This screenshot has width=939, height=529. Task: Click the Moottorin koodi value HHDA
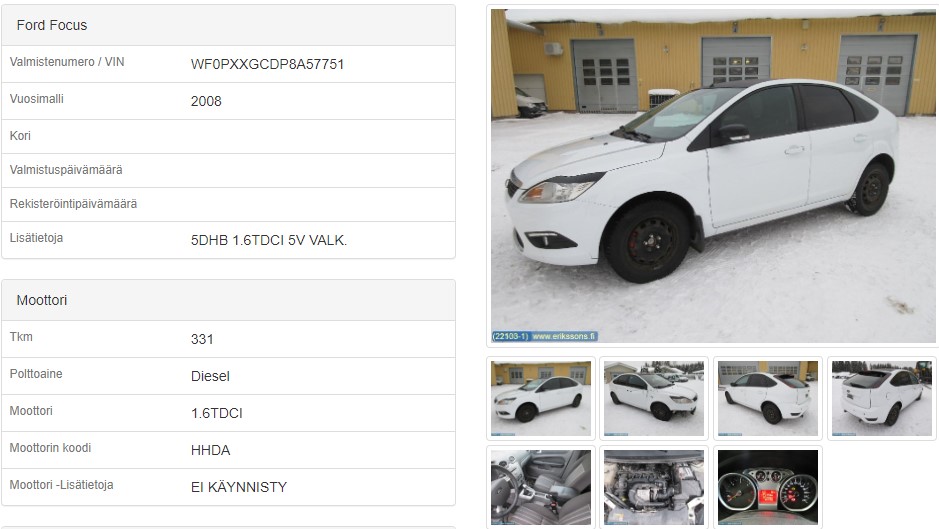(210, 450)
